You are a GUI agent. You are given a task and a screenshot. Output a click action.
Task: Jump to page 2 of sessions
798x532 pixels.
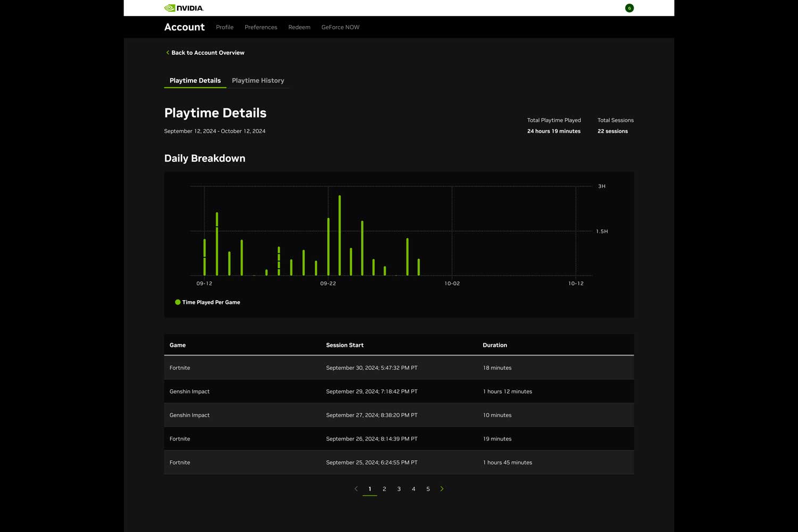[x=384, y=489]
